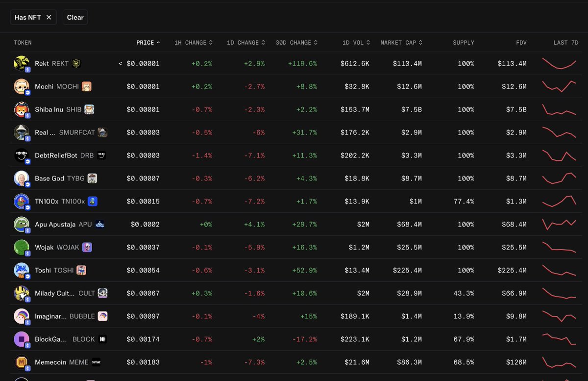The image size is (588, 381).
Task: Sort by MARKET CAP column
Action: pos(401,43)
